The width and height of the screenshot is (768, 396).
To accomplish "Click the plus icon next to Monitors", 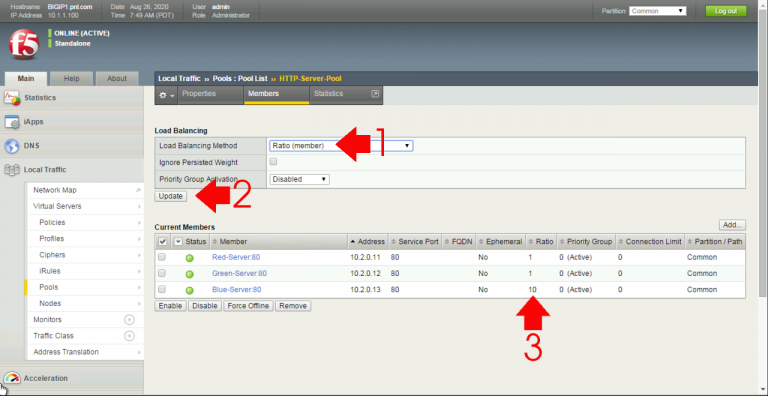I will [129, 320].
